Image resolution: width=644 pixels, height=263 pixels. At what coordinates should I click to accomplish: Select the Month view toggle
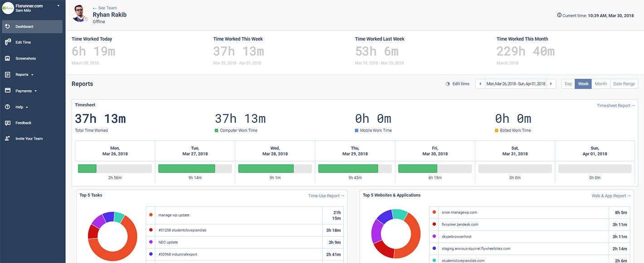click(600, 84)
